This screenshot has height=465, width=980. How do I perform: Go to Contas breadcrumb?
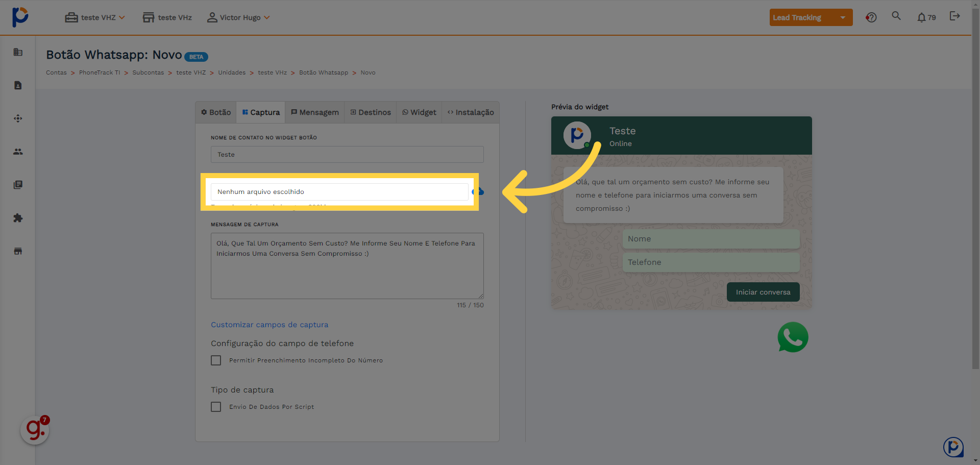click(56, 72)
